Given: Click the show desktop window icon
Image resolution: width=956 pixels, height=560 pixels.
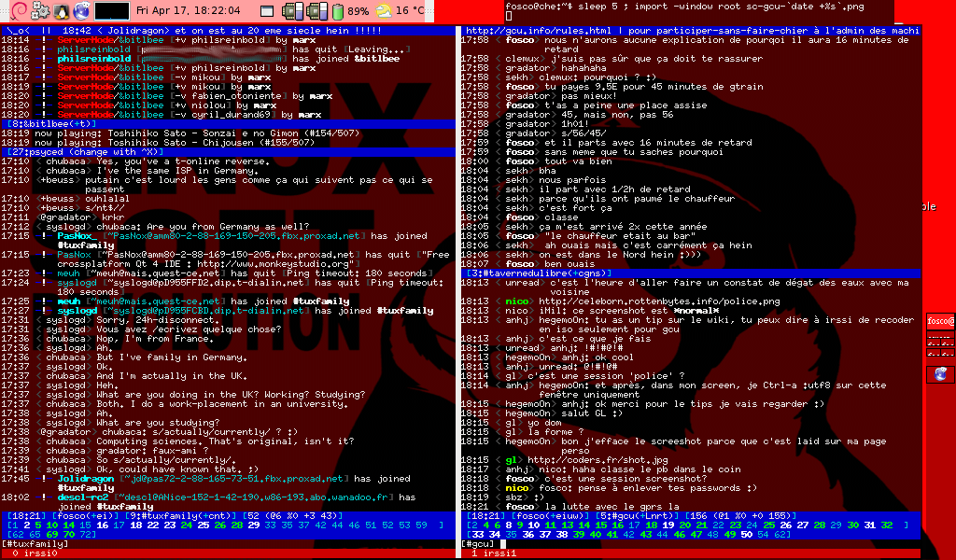Looking at the screenshot, I should (x=269, y=11).
